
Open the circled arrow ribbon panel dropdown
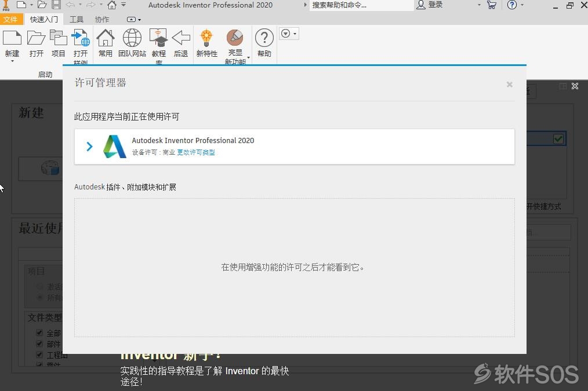tap(289, 34)
